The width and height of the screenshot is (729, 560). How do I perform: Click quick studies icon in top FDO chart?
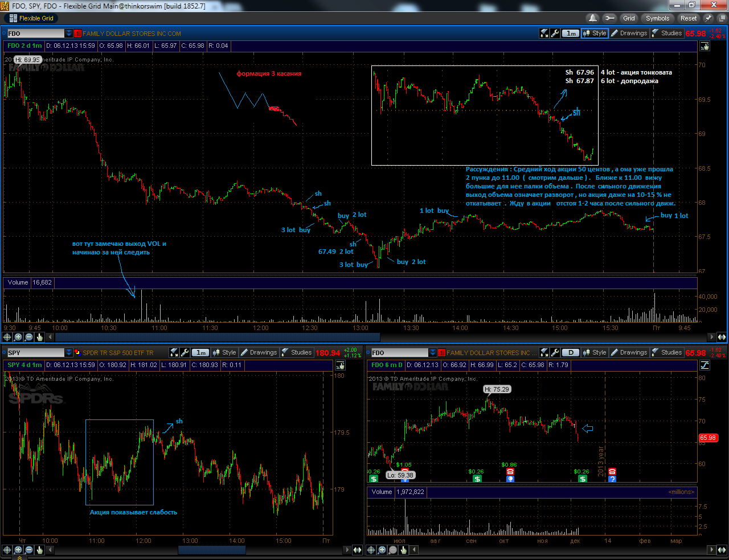(544, 34)
